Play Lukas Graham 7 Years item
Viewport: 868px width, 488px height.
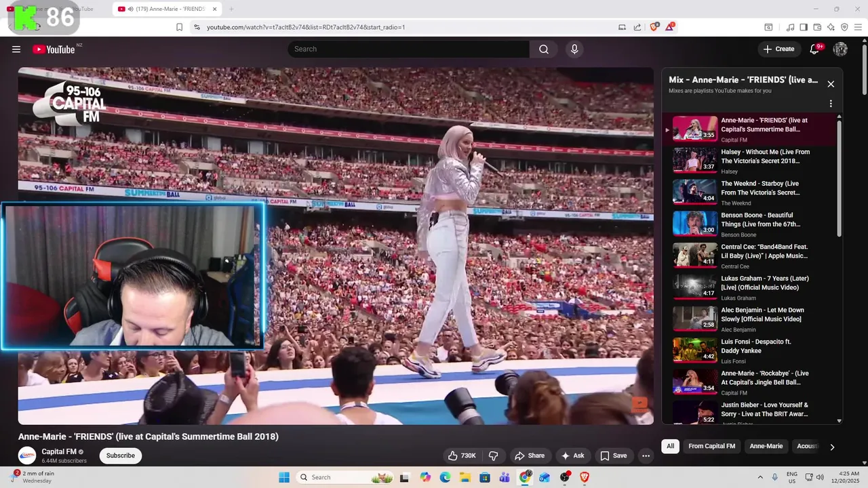click(749, 287)
